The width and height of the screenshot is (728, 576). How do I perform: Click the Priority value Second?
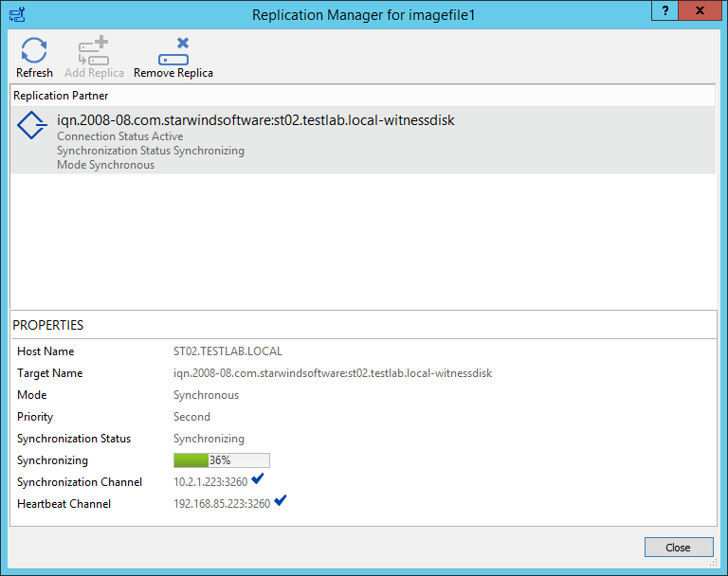[191, 417]
